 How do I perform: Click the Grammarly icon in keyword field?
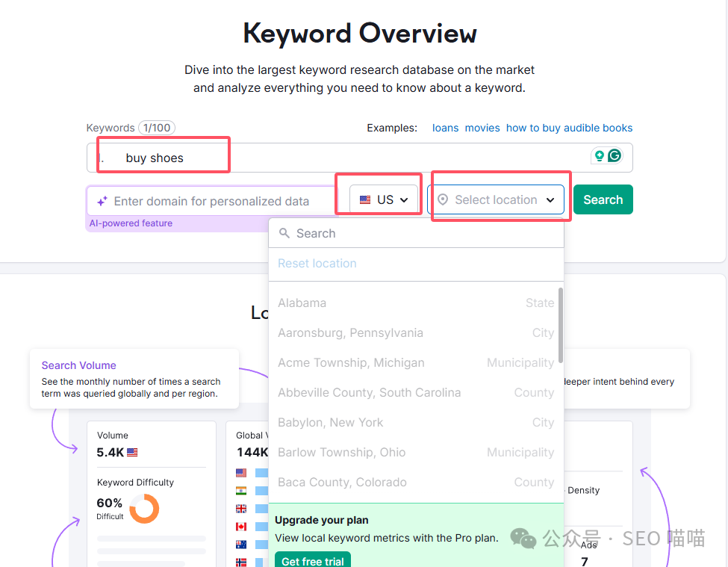click(615, 155)
